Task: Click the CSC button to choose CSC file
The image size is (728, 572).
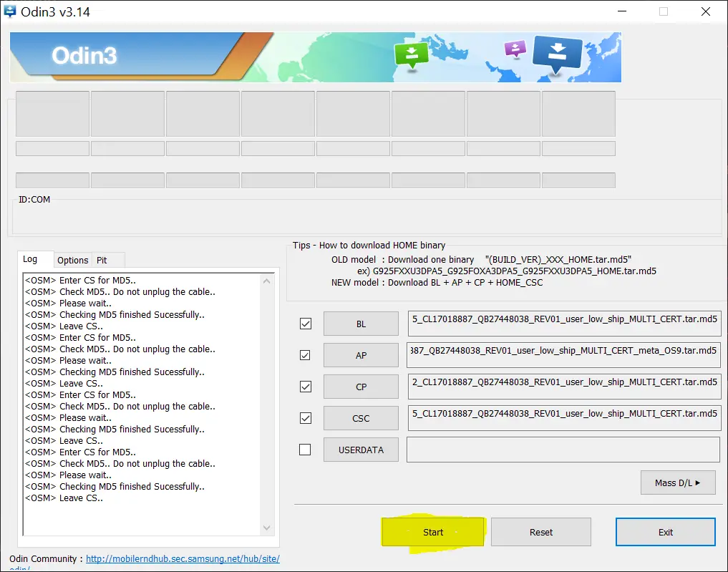Action: (361, 418)
